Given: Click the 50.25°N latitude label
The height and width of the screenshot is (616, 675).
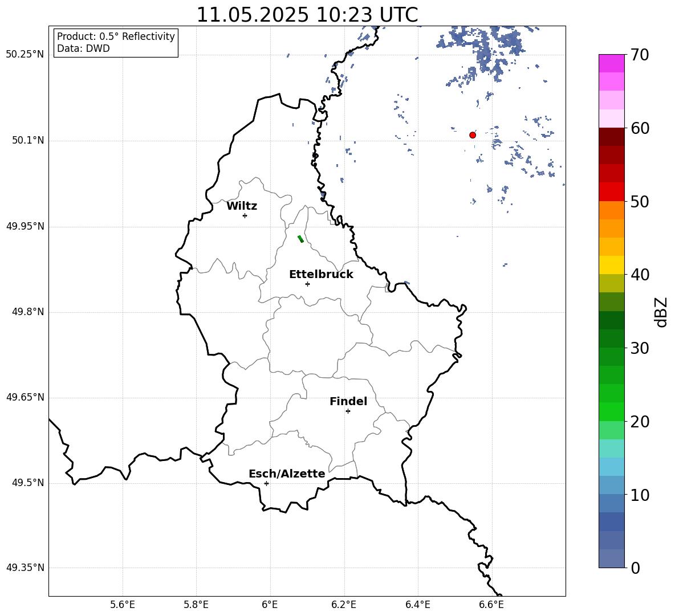Looking at the screenshot, I should click(25, 55).
